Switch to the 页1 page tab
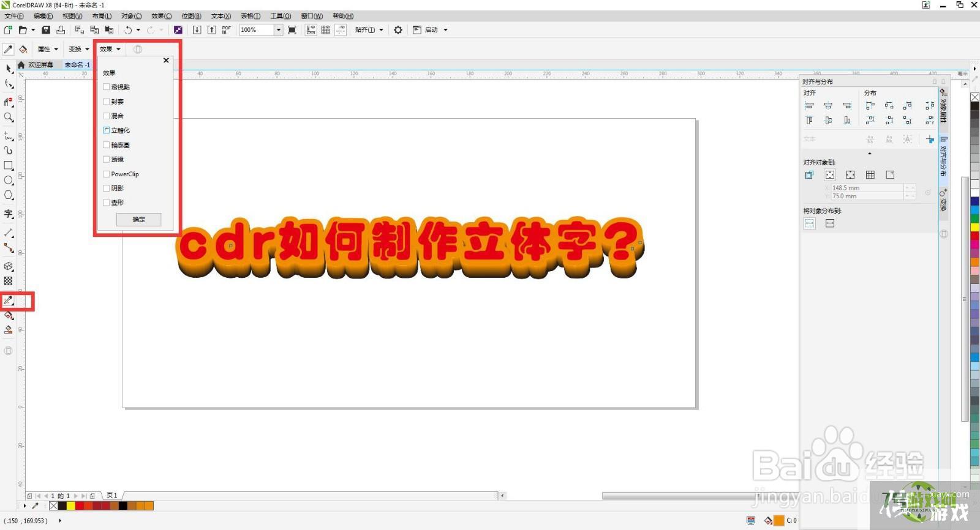 tap(111, 496)
